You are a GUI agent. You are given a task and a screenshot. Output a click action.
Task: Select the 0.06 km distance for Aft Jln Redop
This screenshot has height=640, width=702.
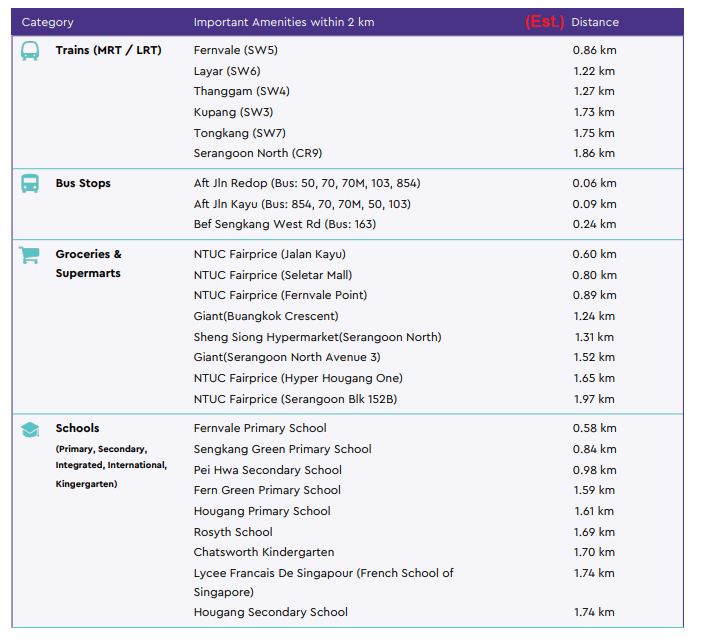pos(595,183)
